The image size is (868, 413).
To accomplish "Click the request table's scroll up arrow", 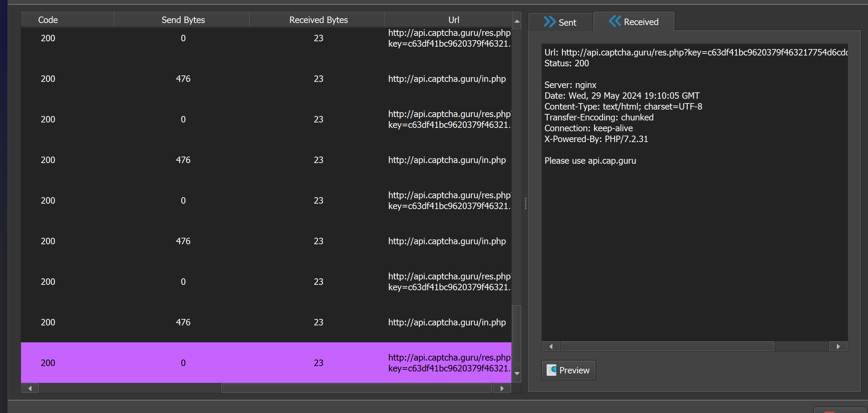I will pos(517,21).
